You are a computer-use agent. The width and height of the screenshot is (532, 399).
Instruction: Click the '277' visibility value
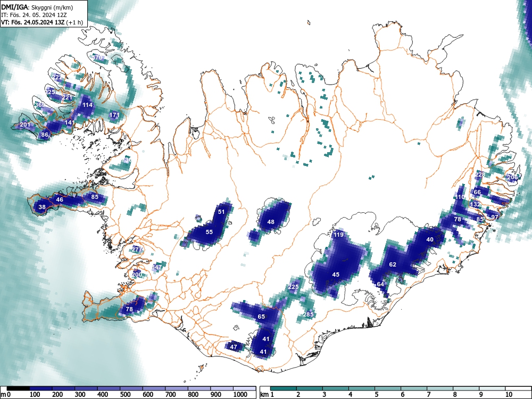pos(137,250)
